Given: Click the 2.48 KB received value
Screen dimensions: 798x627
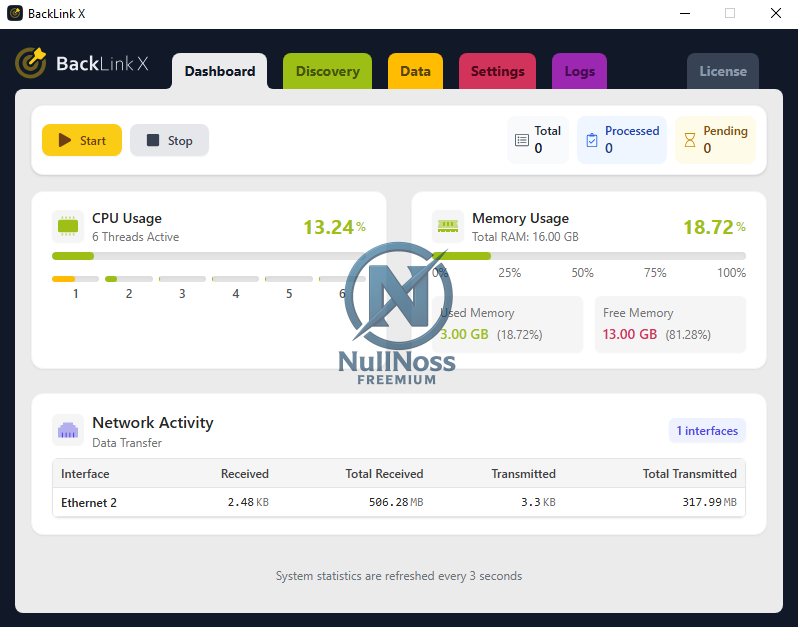Looking at the screenshot, I should pos(248,502).
